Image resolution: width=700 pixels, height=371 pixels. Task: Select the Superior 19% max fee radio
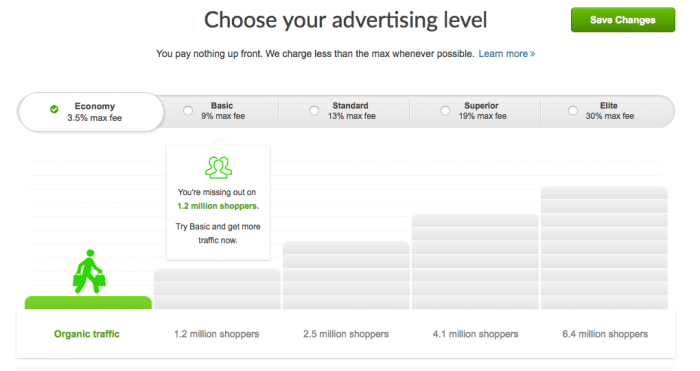(x=445, y=111)
